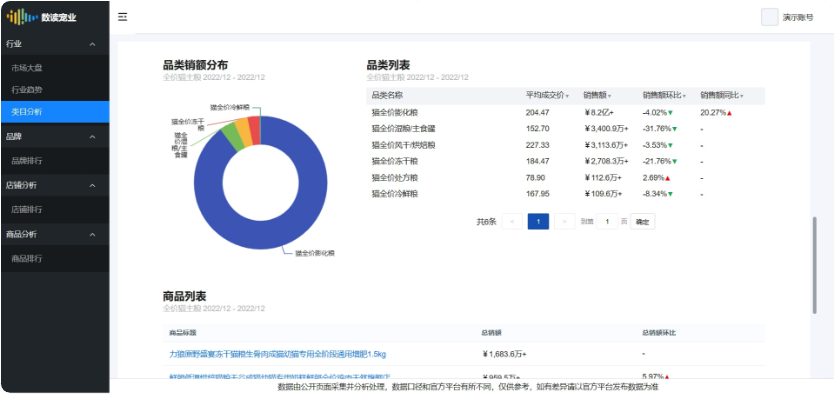Select 猫全价湿粮/主食罐 row in table
This screenshot has height=394, width=835.
point(566,128)
